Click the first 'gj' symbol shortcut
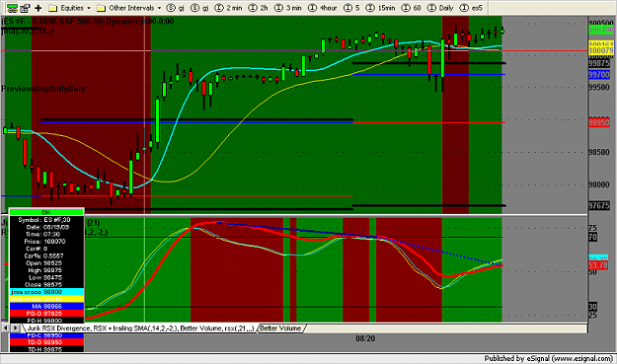This screenshot has height=364, width=617. point(175,8)
